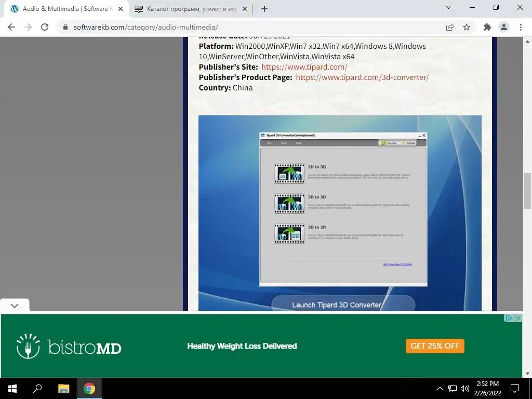
Task: Close the Каталог программ tab
Action: pos(244,9)
